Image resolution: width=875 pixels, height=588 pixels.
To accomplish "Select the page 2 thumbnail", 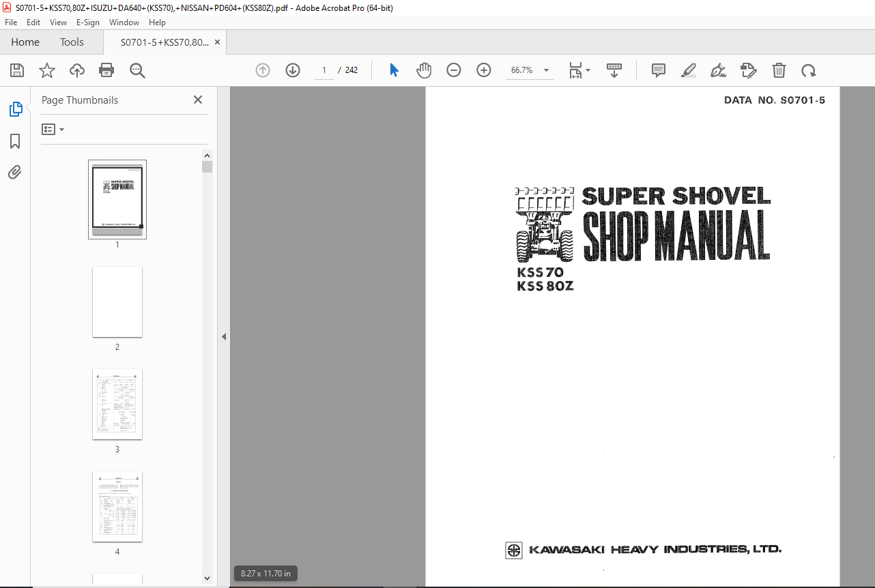I will [x=117, y=302].
